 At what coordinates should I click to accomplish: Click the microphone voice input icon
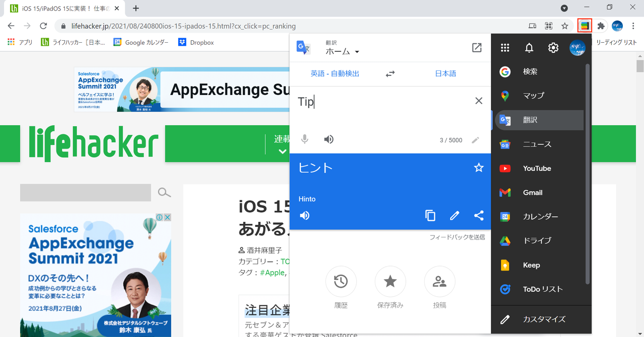point(305,139)
